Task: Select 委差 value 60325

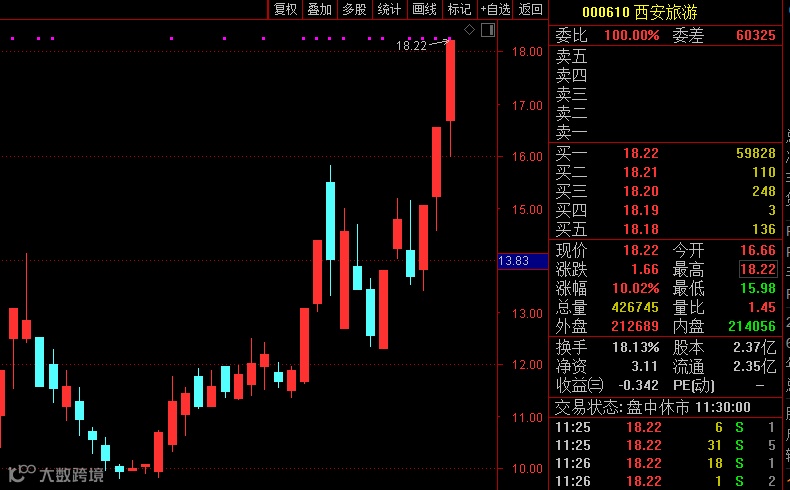Action: click(x=756, y=35)
